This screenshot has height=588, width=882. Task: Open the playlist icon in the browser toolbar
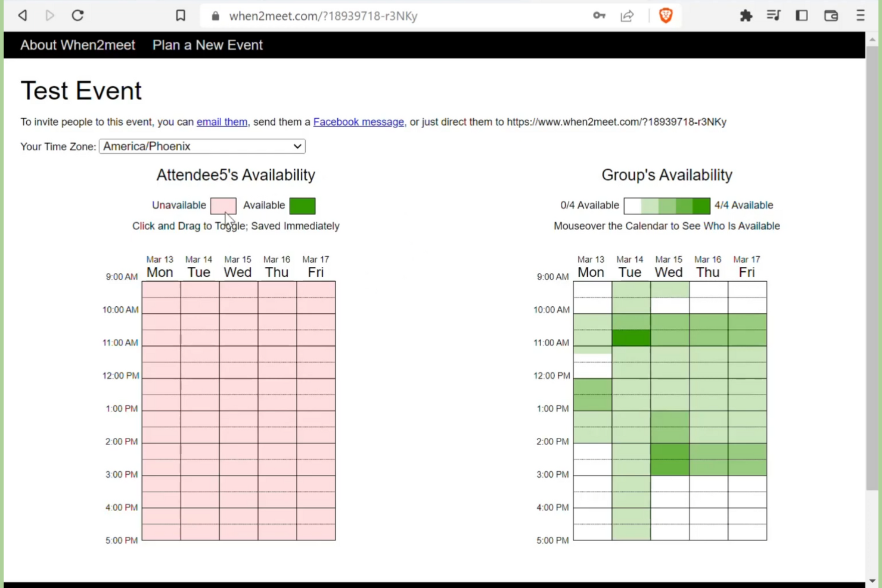coord(774,15)
